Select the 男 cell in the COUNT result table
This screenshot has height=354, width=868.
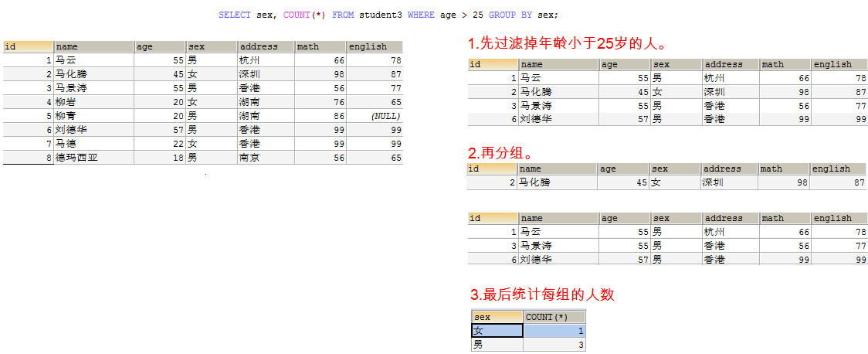tap(497, 345)
